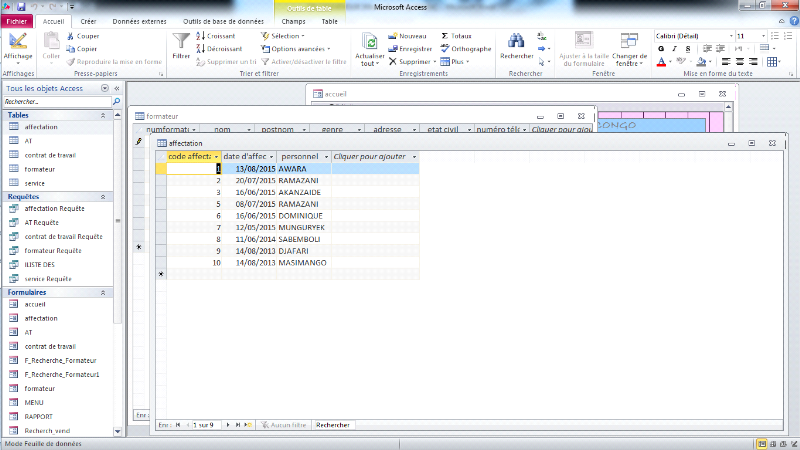Open the Plus dropdown in Enregistrements
The image size is (800, 450).
(455, 62)
